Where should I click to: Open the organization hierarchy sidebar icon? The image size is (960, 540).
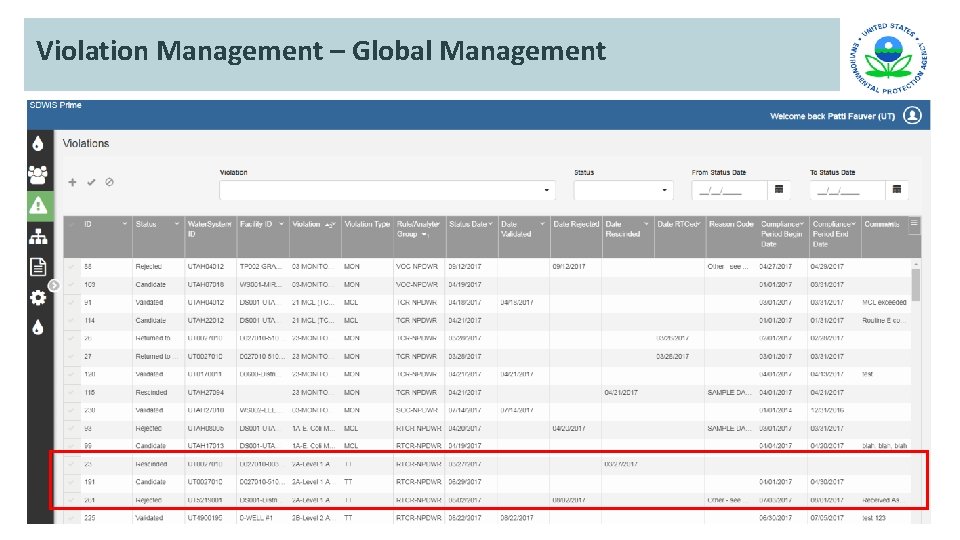[38, 236]
